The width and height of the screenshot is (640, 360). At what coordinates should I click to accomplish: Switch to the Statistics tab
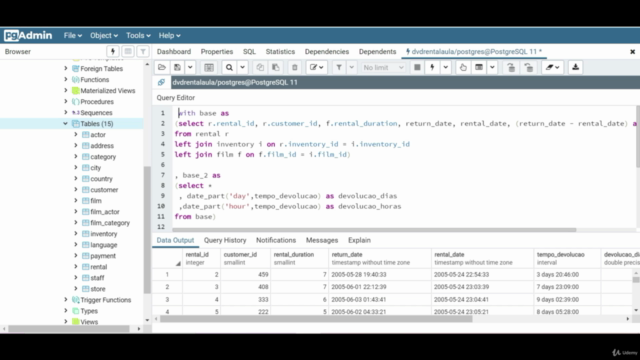click(x=280, y=52)
